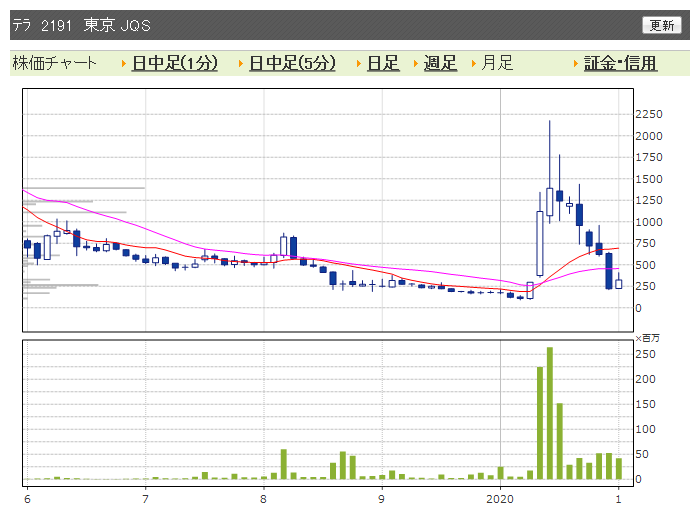Viewport: 700px width, 525px height.
Task: Select the 日足 daily chart link
Action: click(x=383, y=63)
